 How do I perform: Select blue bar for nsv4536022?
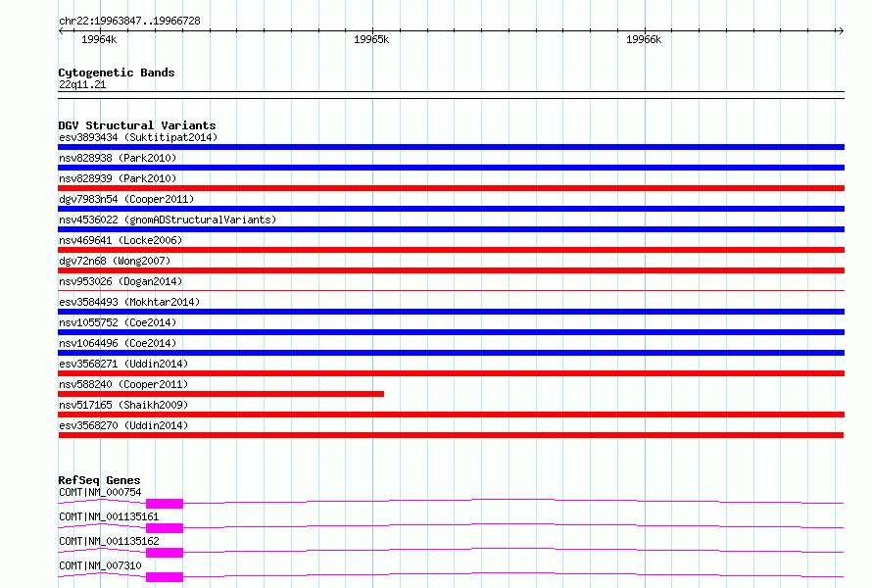click(451, 229)
